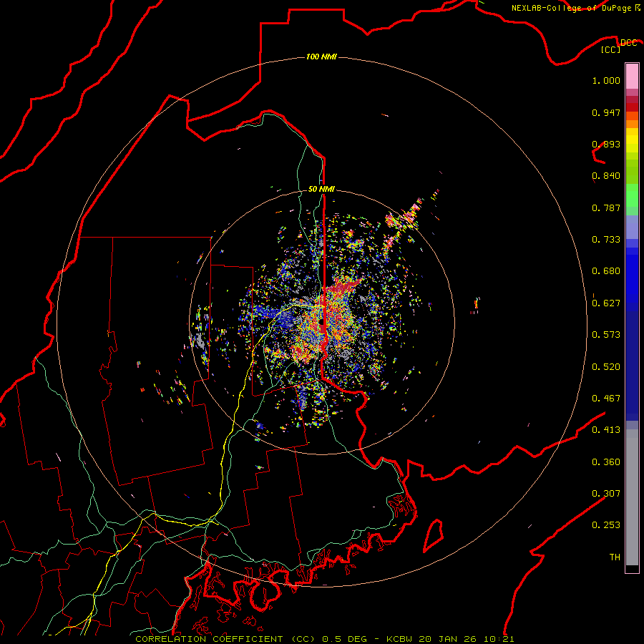Click the 0.360 legend value
The image size is (644, 644).
[x=606, y=462]
